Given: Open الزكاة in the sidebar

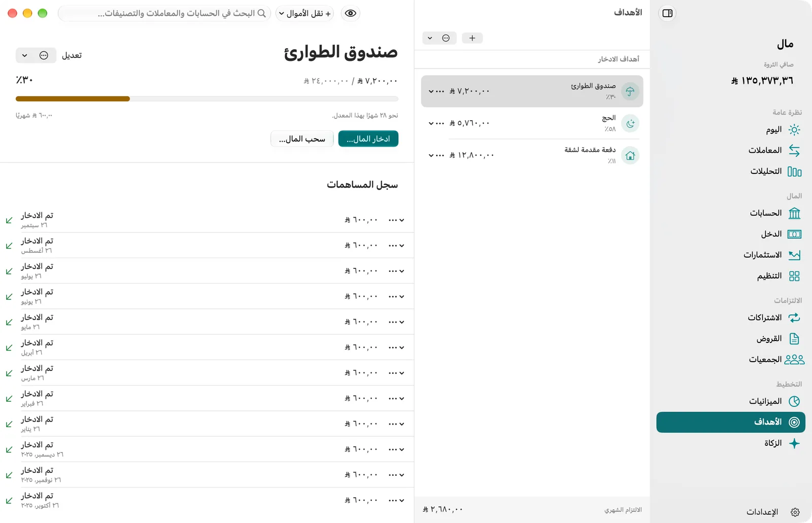Looking at the screenshot, I should pyautogui.click(x=731, y=443).
